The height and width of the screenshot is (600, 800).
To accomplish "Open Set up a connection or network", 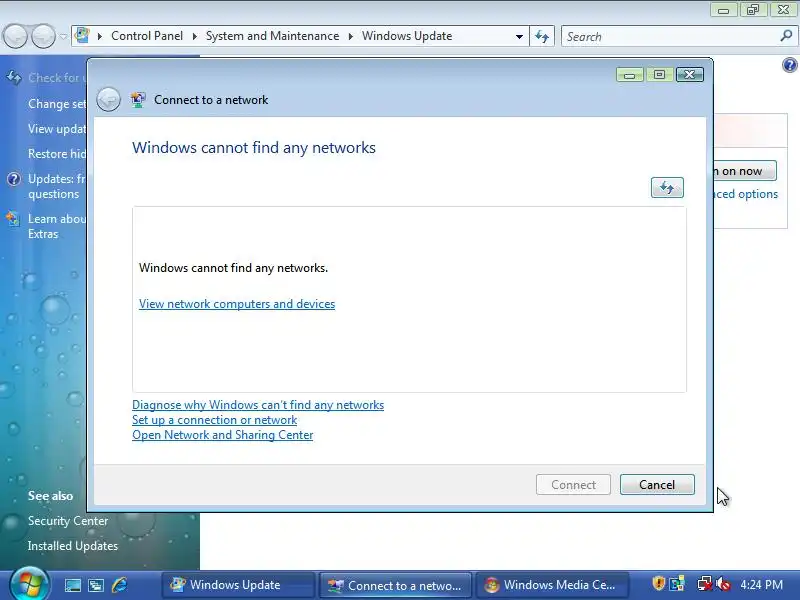I will click(214, 420).
